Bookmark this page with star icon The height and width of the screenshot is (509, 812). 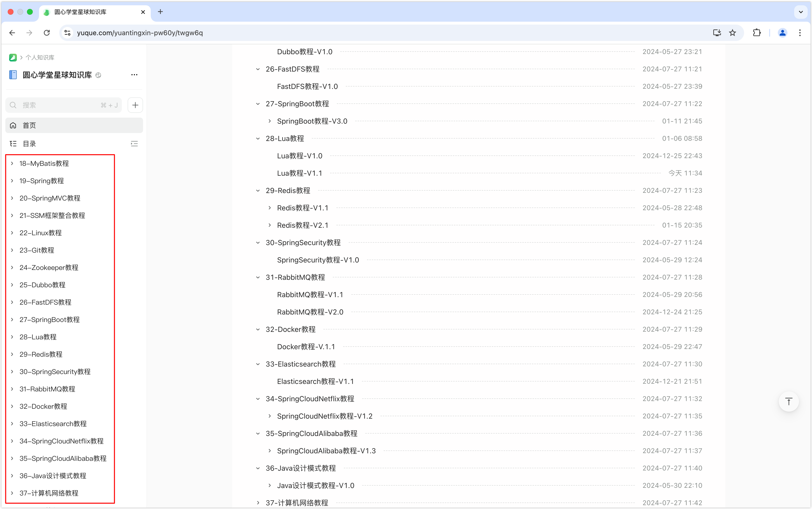733,33
